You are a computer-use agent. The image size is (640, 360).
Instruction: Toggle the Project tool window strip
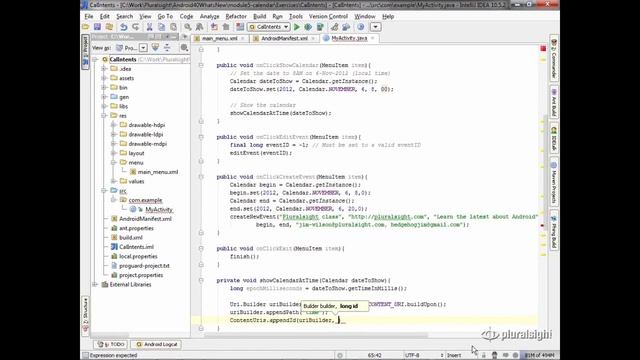coord(85,52)
